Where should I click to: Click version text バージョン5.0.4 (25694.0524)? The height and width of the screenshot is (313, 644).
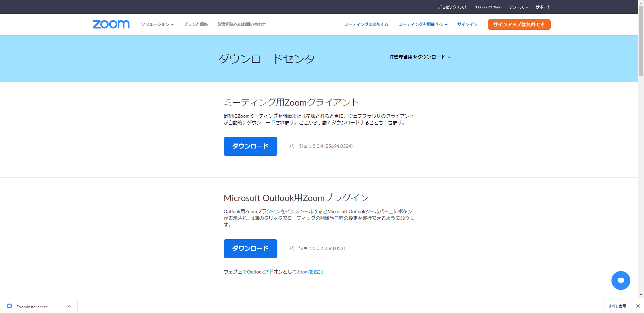[x=321, y=146]
